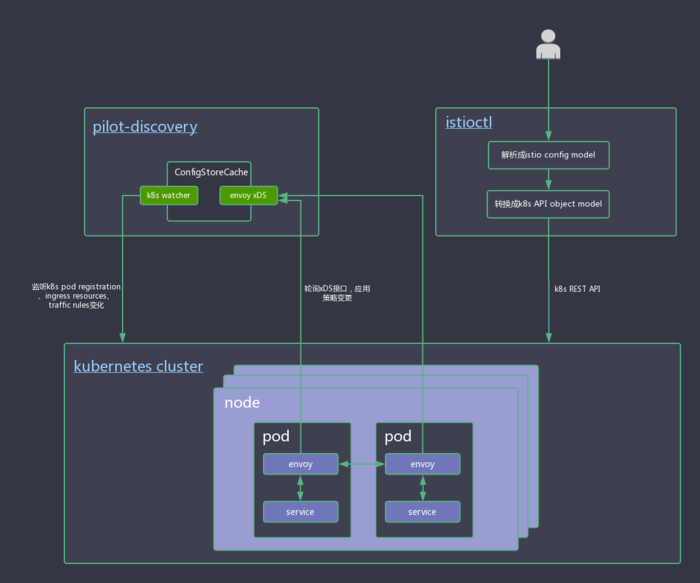The width and height of the screenshot is (700, 583).
Task: Click the ConfigStoreCache label
Action: (211, 172)
